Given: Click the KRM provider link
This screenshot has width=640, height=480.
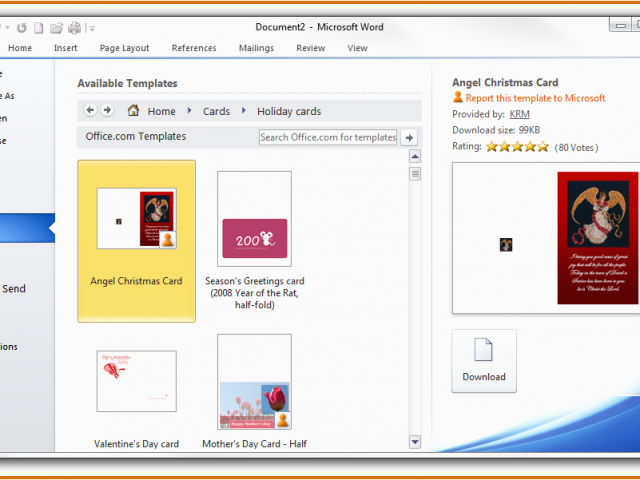Looking at the screenshot, I should [x=520, y=114].
